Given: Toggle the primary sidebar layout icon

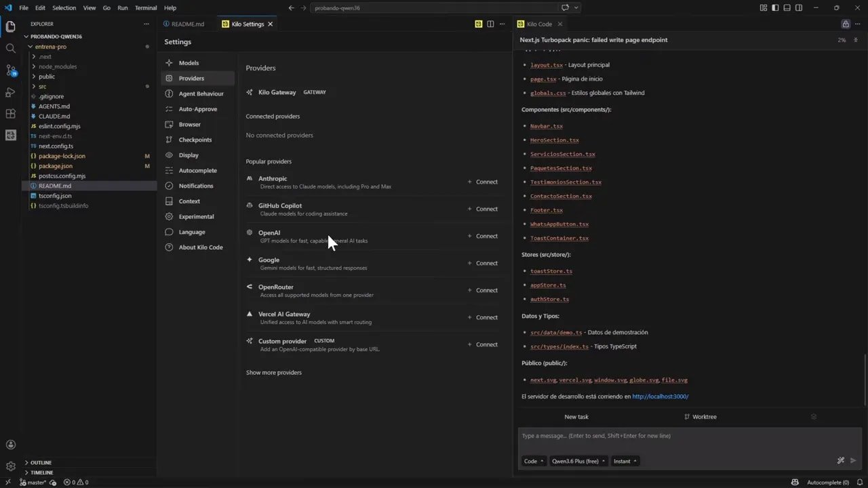Looking at the screenshot, I should point(775,8).
